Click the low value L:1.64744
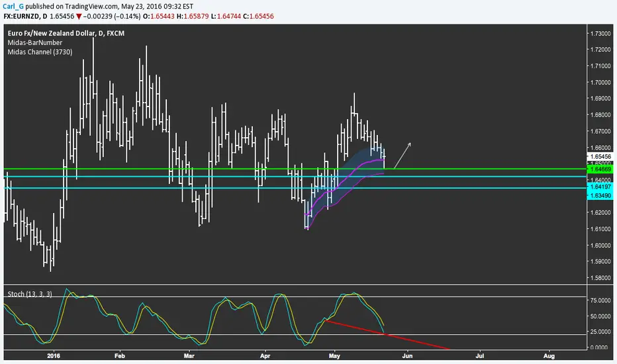Viewport: 617px width, 364px height. pos(226,17)
